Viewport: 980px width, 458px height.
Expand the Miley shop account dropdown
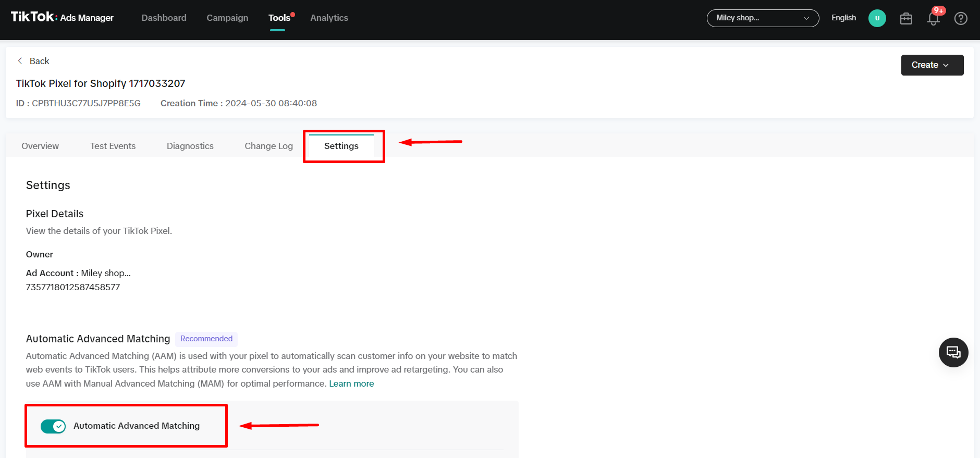pos(762,18)
